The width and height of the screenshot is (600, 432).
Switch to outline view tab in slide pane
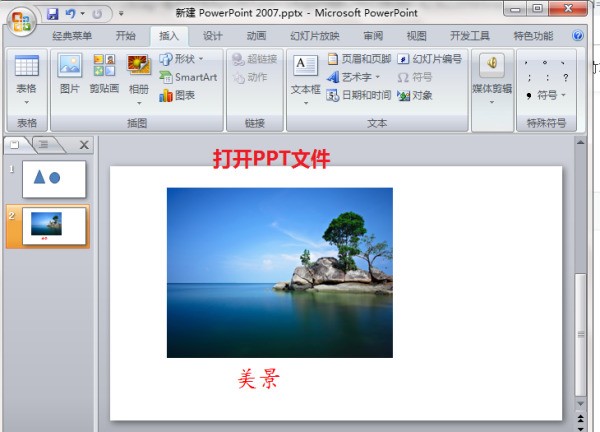click(43, 145)
